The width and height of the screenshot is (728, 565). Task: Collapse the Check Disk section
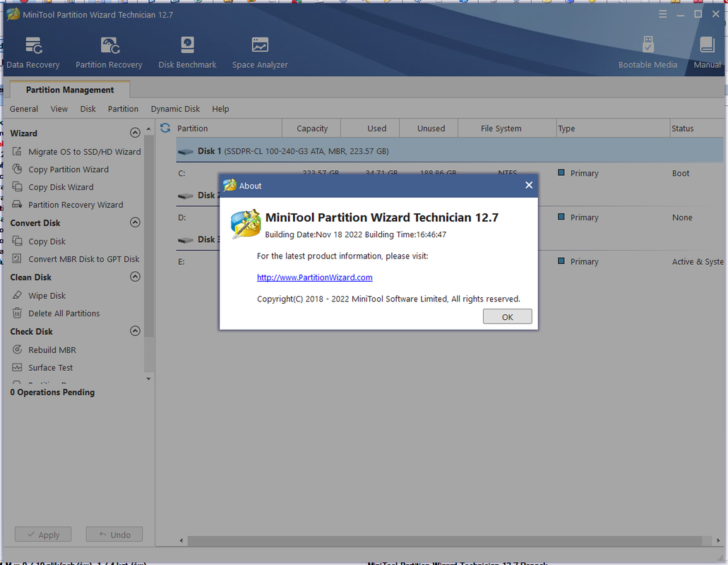click(135, 331)
